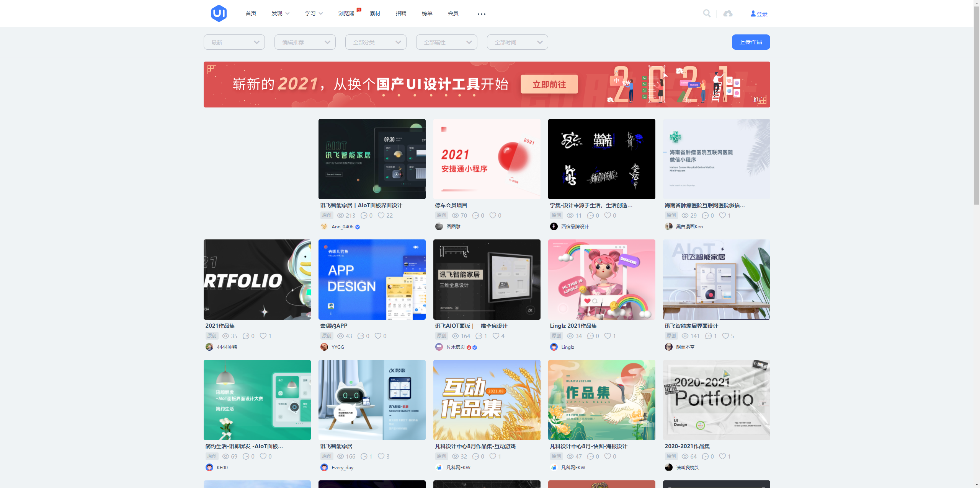The width and height of the screenshot is (980, 488).
Task: Click 原创 tag on 去哪钓APP card
Action: point(327,336)
